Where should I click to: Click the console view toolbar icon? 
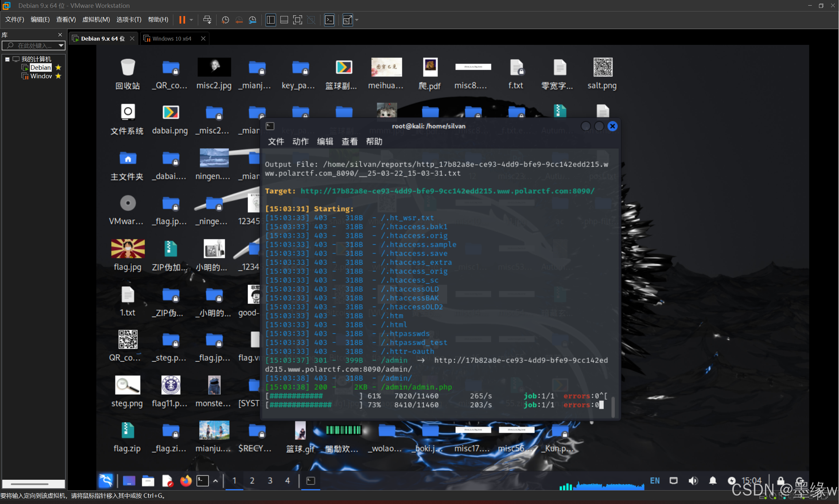click(x=329, y=20)
